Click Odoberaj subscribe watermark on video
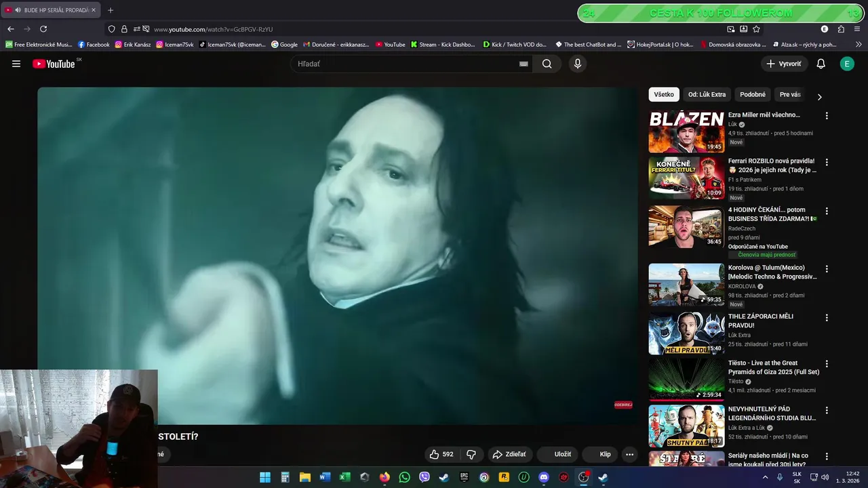Image resolution: width=868 pixels, height=488 pixels. [x=623, y=405]
